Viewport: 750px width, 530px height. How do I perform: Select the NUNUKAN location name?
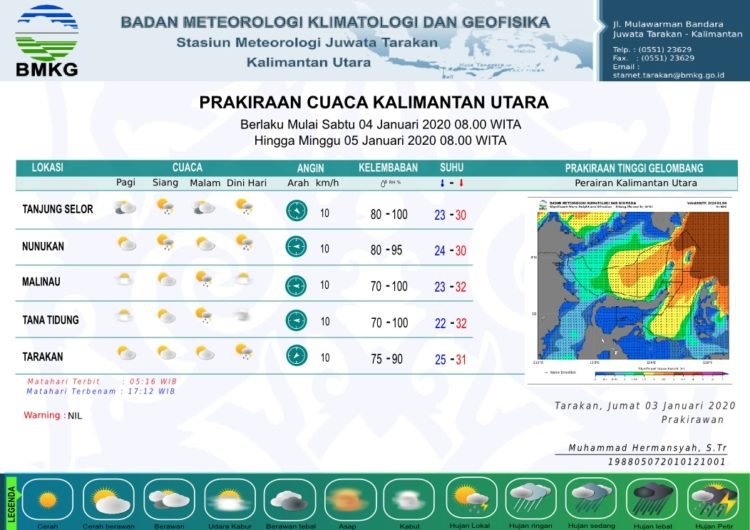43,246
